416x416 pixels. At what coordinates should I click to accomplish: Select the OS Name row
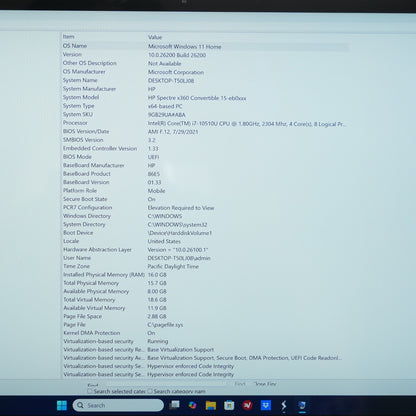click(x=205, y=46)
